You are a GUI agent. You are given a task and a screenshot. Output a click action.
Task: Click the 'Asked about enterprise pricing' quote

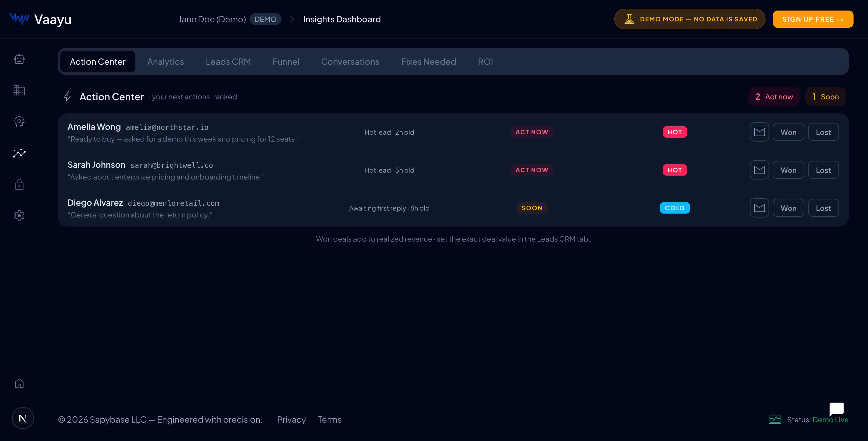166,177
